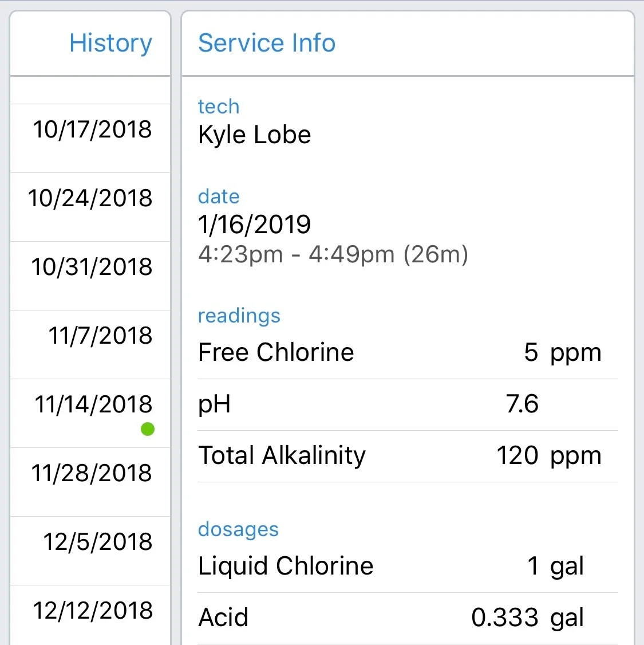Select the 10/31/2018 history entry

[x=90, y=276]
